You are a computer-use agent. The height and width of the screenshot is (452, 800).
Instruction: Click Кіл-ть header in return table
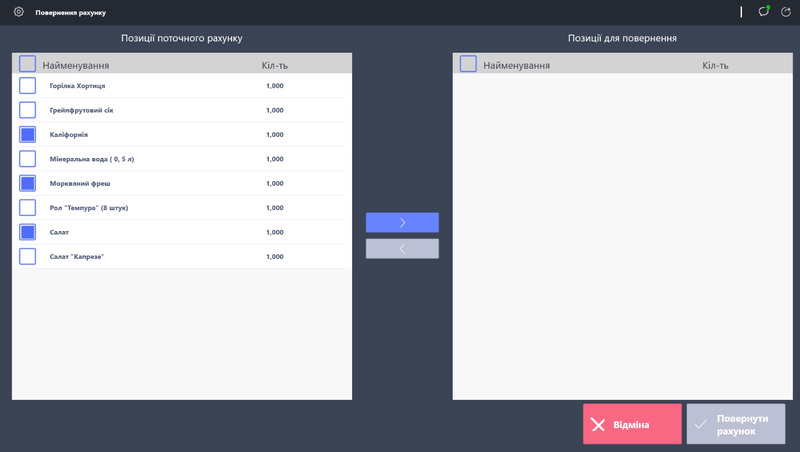coord(715,66)
